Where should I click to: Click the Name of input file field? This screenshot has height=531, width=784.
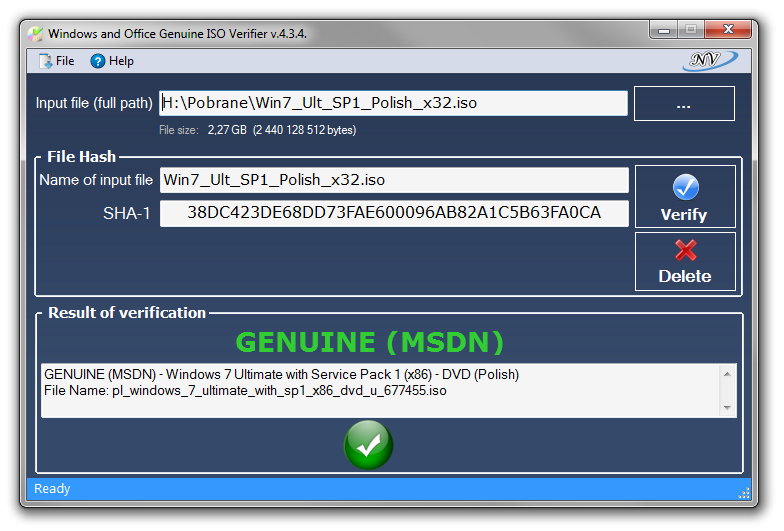click(x=394, y=180)
